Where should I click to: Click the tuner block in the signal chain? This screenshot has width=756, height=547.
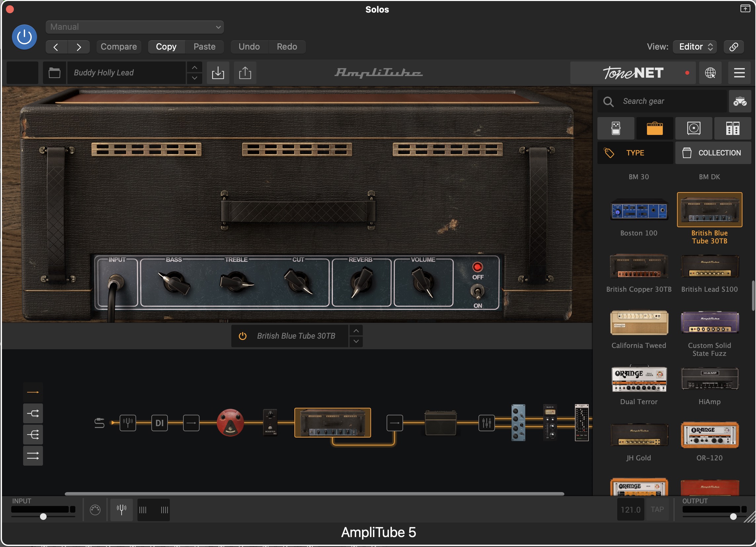point(128,423)
